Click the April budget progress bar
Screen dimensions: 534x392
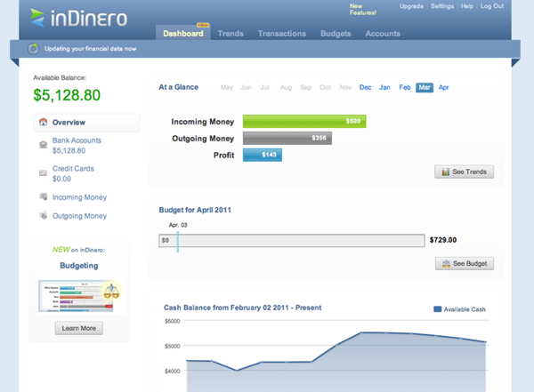coord(292,240)
